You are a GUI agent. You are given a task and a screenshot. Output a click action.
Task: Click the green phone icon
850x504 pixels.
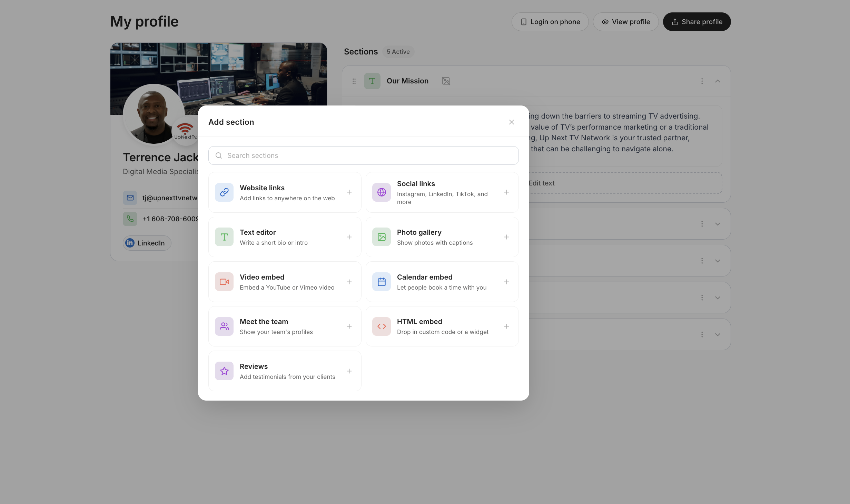pos(130,219)
